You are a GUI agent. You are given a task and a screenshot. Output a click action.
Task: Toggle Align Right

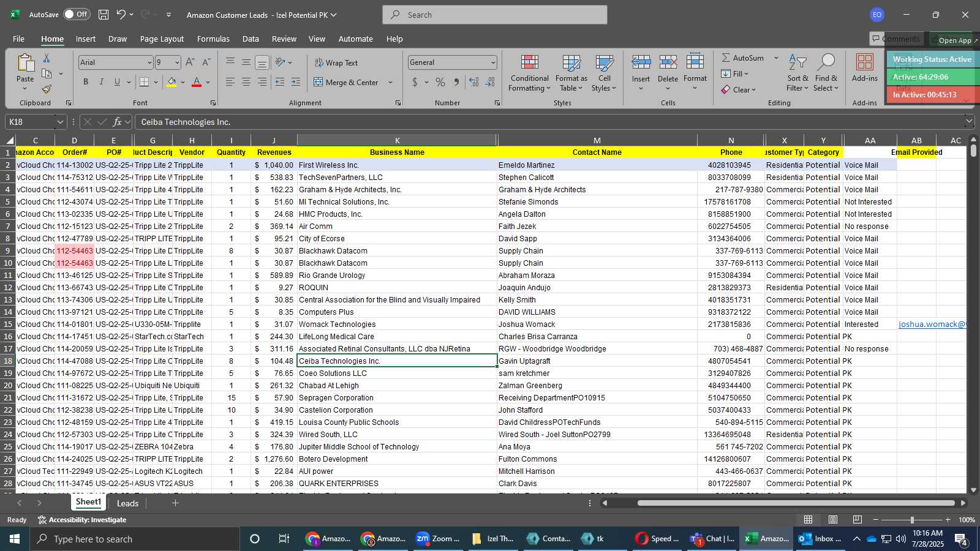262,82
